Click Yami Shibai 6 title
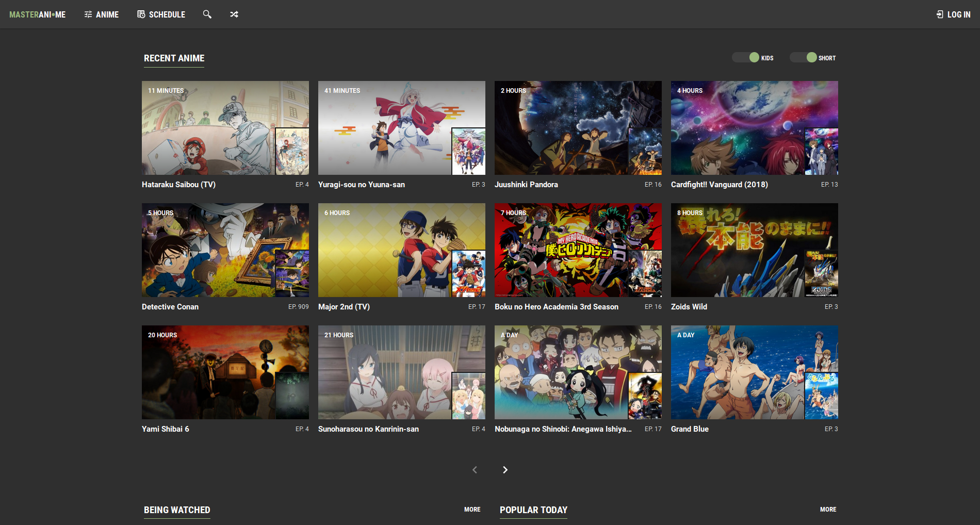The width and height of the screenshot is (980, 525). click(x=166, y=429)
